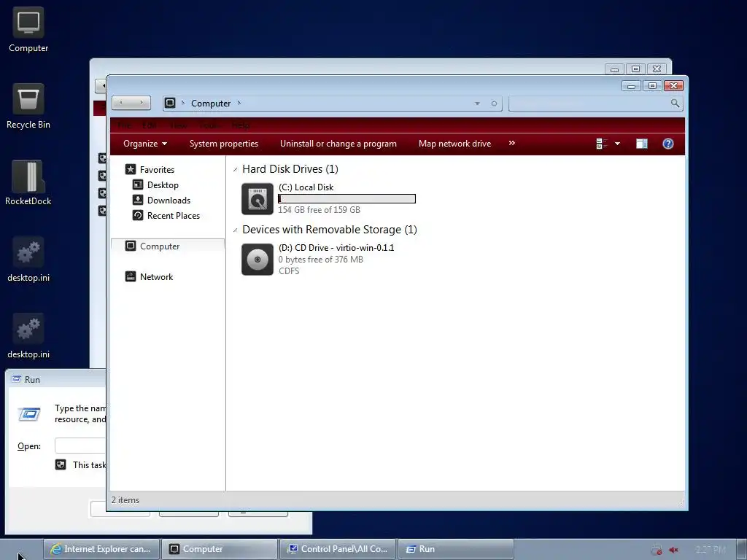Show more toolbar commands via double chevron
The image size is (747, 560).
[511, 143]
